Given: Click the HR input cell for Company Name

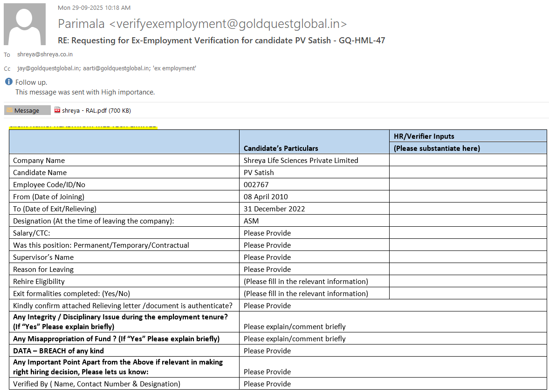Looking at the screenshot, I should pos(467,160).
